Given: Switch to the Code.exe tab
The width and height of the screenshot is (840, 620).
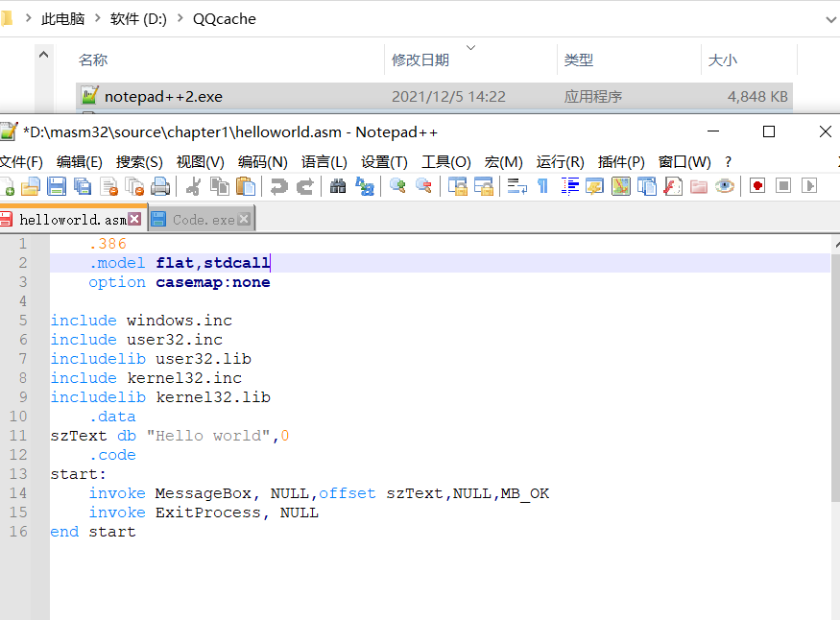Looking at the screenshot, I should click(x=197, y=219).
